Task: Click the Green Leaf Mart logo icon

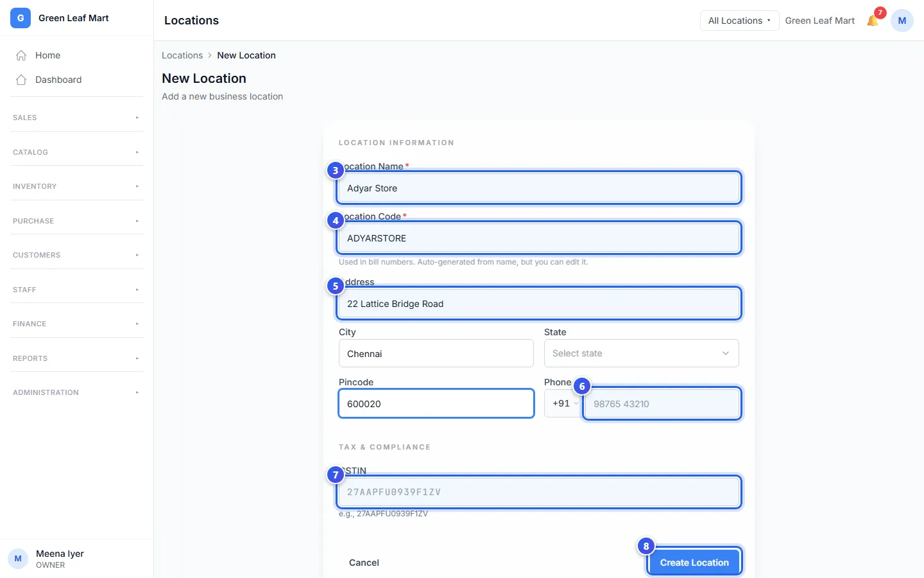Action: coord(21,18)
